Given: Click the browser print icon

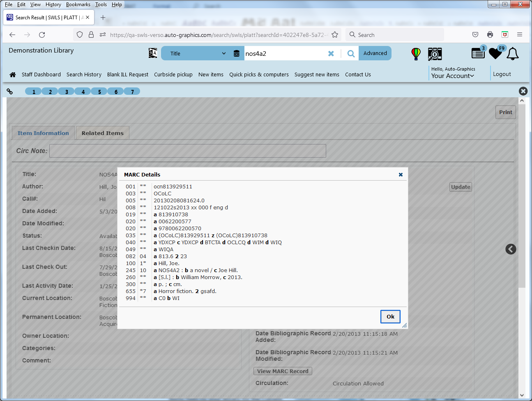Looking at the screenshot, I should pyautogui.click(x=490, y=35).
